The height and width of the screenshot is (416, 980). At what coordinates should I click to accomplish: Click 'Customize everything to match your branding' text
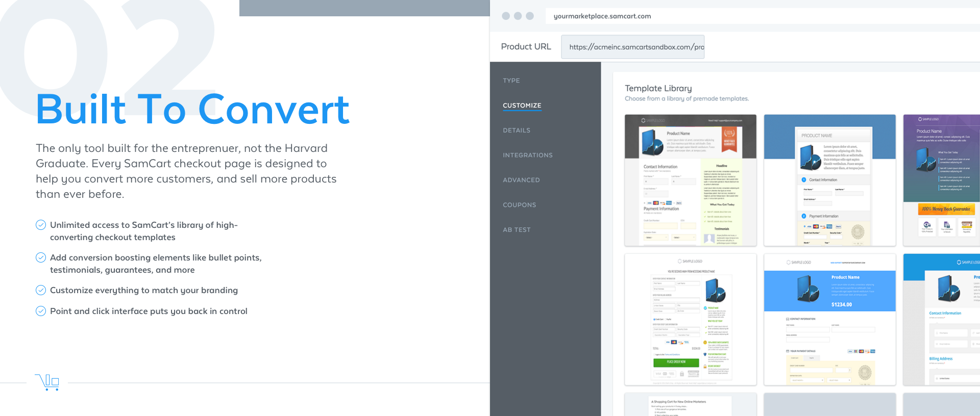[x=144, y=290]
